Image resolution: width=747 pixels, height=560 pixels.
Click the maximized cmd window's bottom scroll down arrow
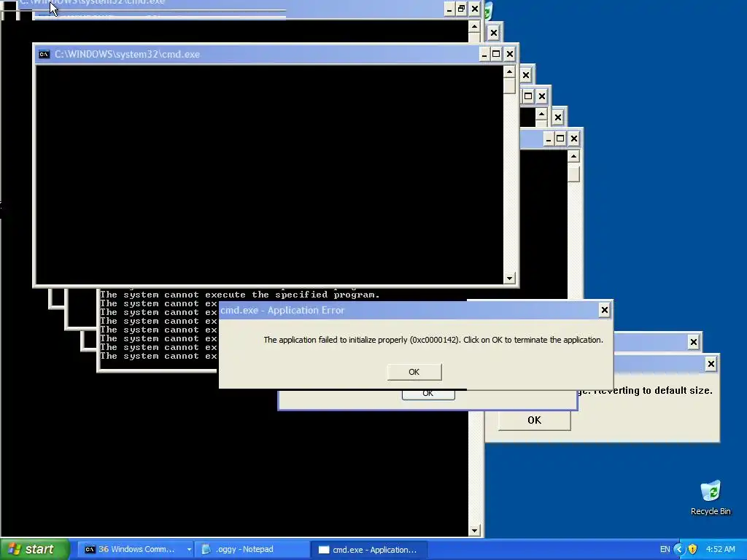click(x=474, y=531)
